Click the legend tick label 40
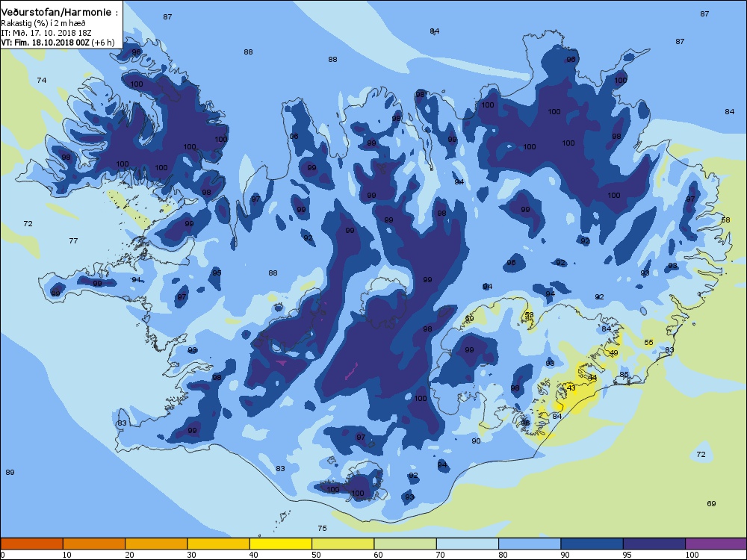 tap(253, 555)
